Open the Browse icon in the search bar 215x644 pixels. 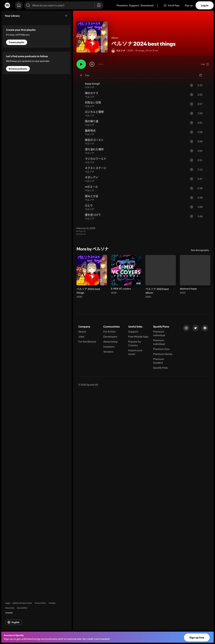99,5
